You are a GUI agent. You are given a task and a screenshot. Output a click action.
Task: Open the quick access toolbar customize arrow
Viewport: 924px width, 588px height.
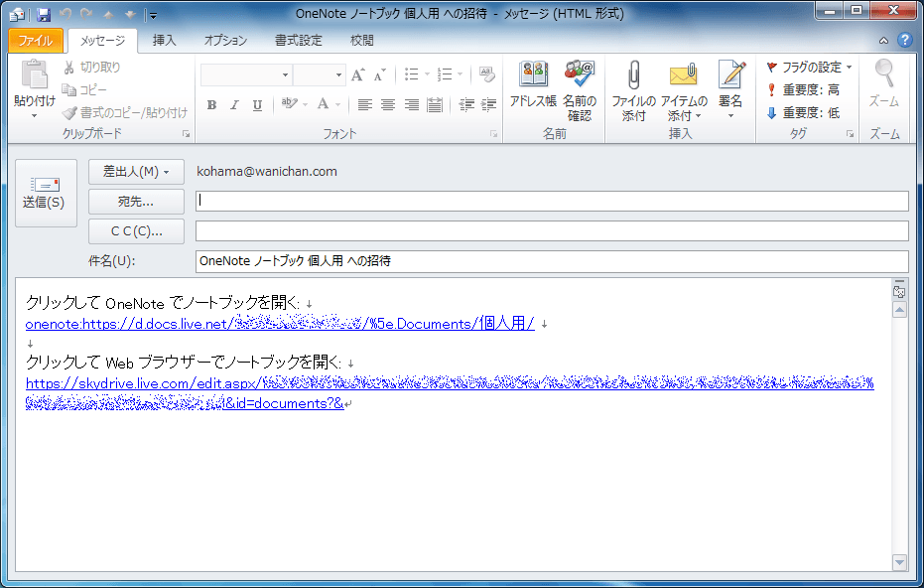(x=152, y=15)
